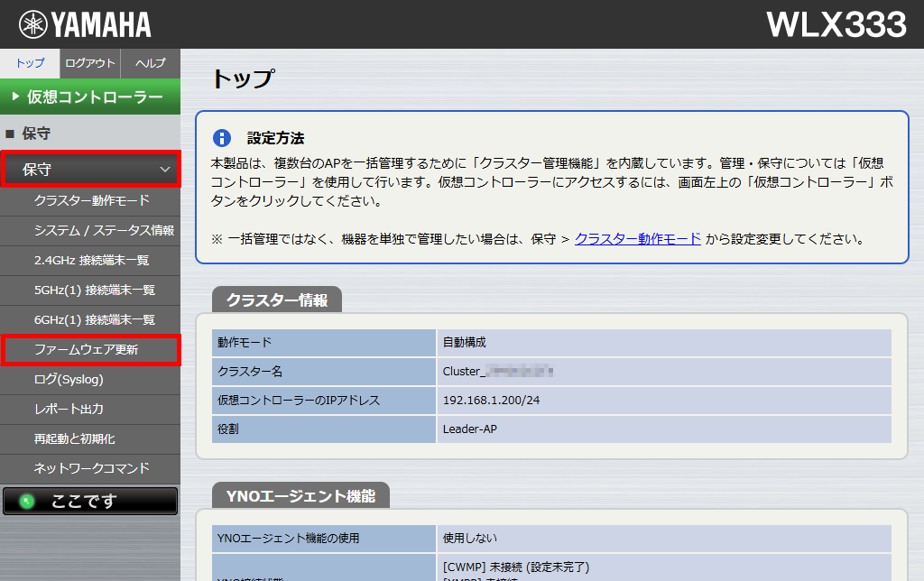Open 5GHz(1) 接続端末一覧 menu item
This screenshot has height=581, width=924.
pyautogui.click(x=90, y=290)
